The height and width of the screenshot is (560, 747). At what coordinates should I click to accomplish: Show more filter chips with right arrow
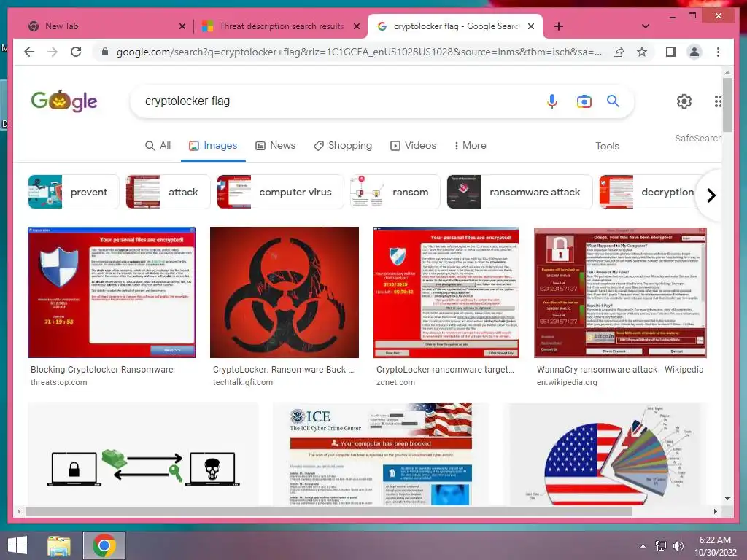click(x=711, y=195)
